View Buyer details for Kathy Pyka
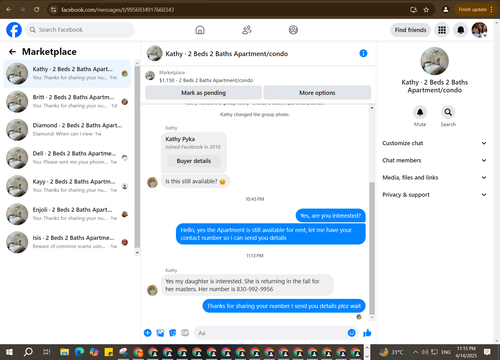The width and height of the screenshot is (500, 360). [x=194, y=161]
